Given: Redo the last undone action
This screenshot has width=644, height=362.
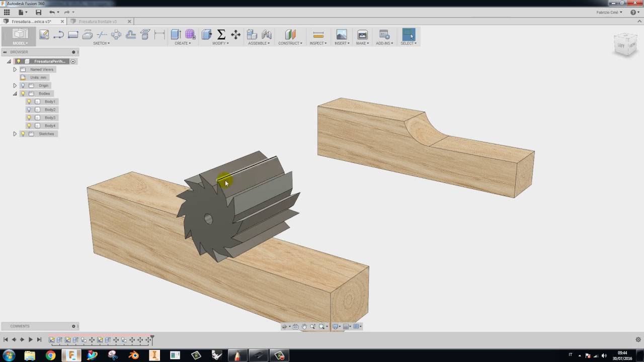Looking at the screenshot, I should tap(67, 12).
